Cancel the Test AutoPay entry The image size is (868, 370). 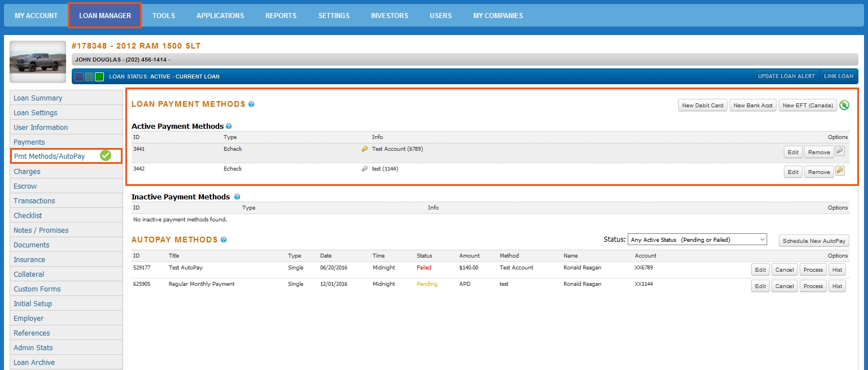(x=784, y=269)
